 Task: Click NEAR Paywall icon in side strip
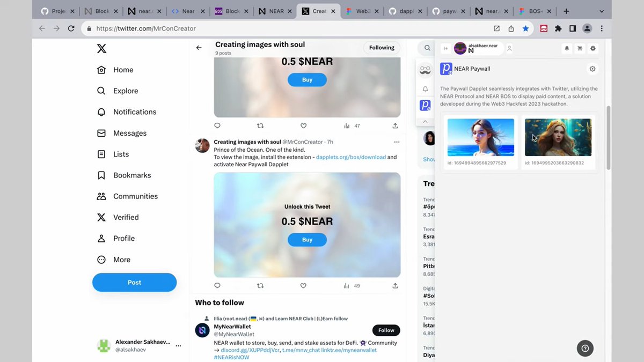pos(425,105)
